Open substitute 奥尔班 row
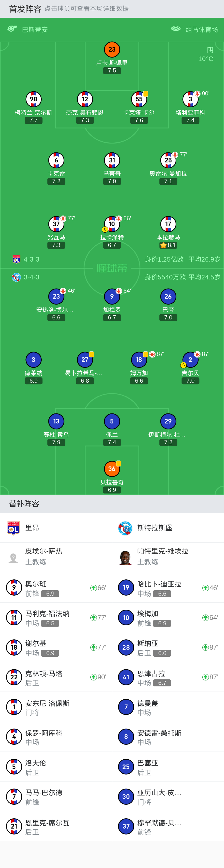The image size is (224, 868). click(56, 588)
